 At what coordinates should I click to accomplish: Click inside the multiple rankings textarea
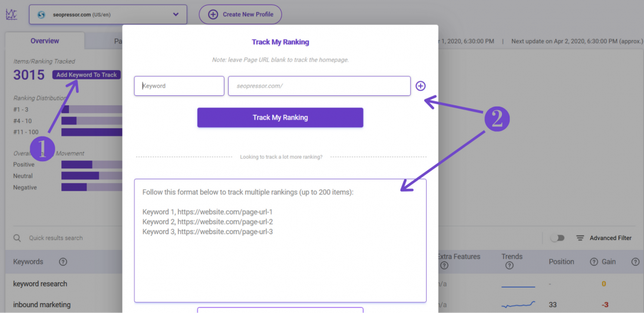(280, 241)
